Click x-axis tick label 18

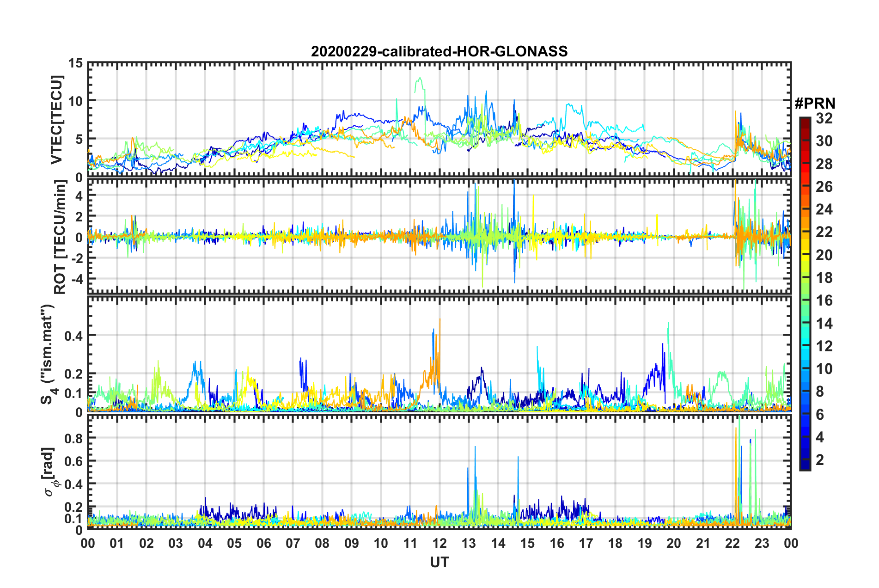click(615, 543)
